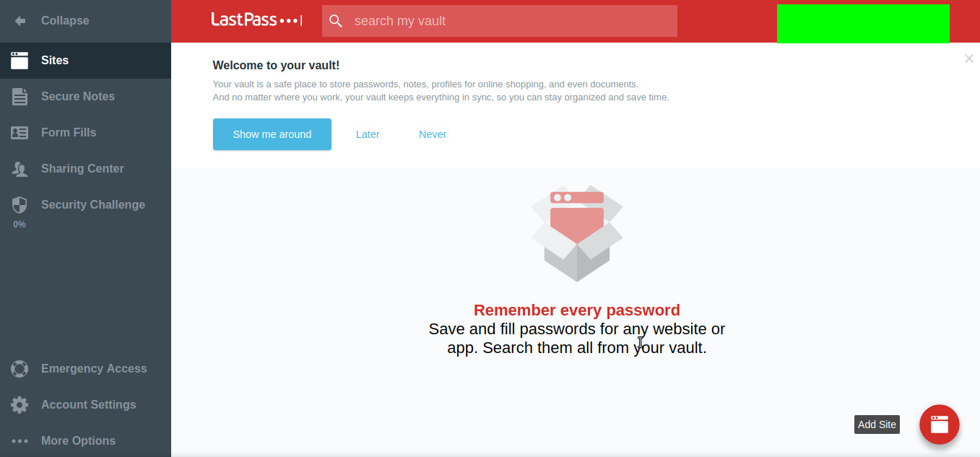Viewport: 980px width, 457px height.
Task: Open the Secure Notes menu item
Action: pyautogui.click(x=85, y=97)
